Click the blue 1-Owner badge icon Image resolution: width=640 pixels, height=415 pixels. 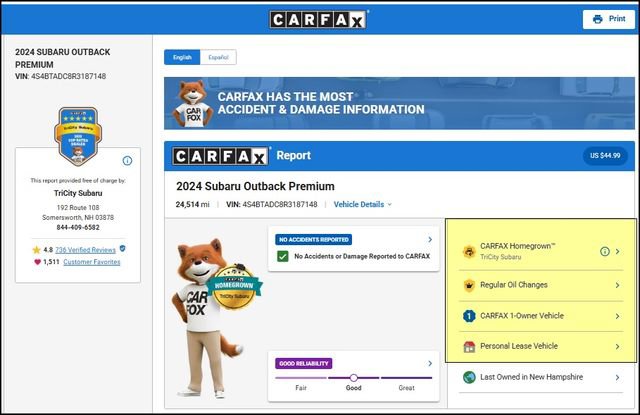click(469, 316)
